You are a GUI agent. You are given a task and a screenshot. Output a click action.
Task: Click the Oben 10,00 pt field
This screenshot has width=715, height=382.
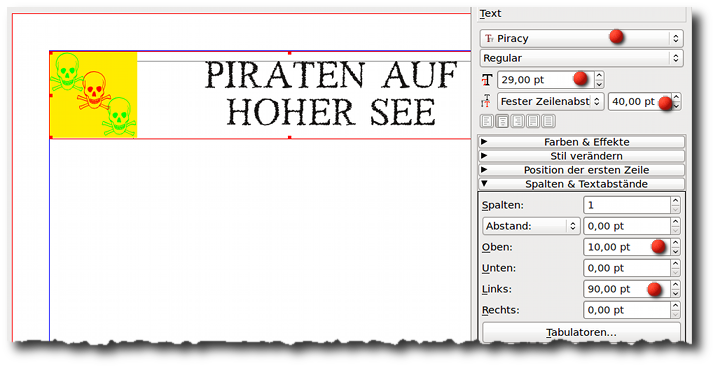(627, 247)
